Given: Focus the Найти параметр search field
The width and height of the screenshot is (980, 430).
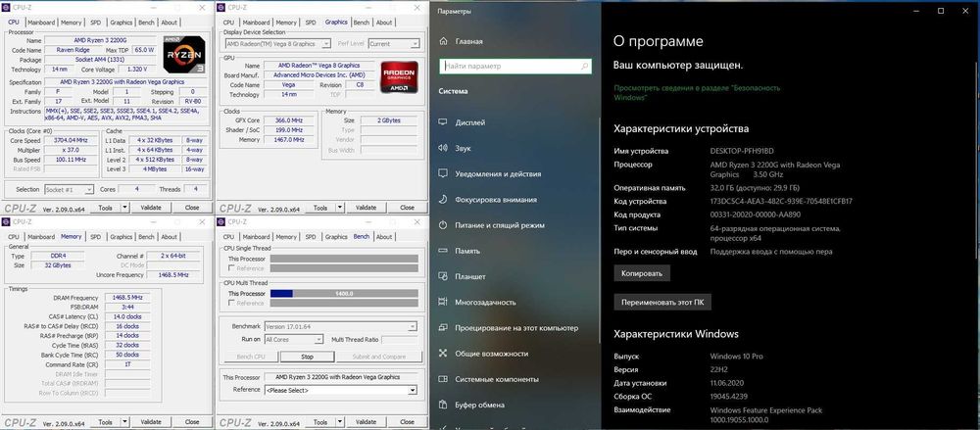Looking at the screenshot, I should click(515, 66).
